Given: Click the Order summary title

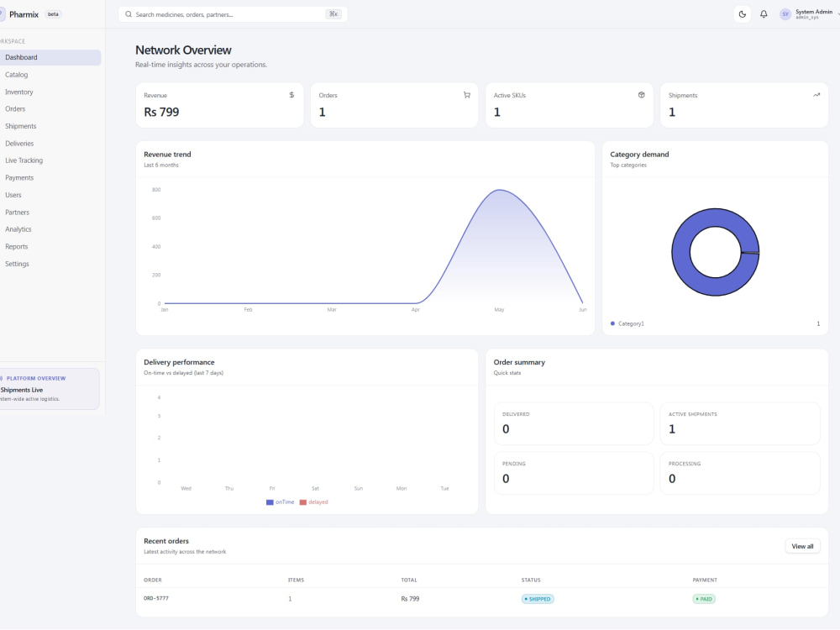Looking at the screenshot, I should (x=519, y=362).
